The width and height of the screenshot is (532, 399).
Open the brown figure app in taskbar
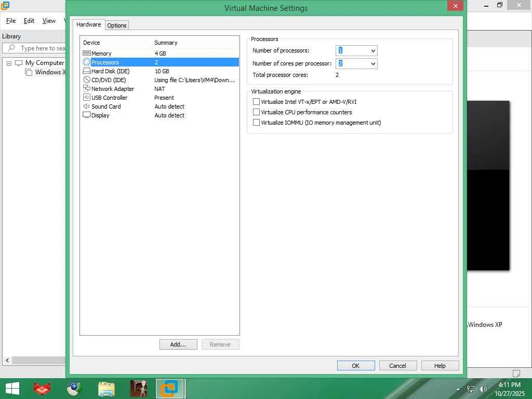point(139,389)
